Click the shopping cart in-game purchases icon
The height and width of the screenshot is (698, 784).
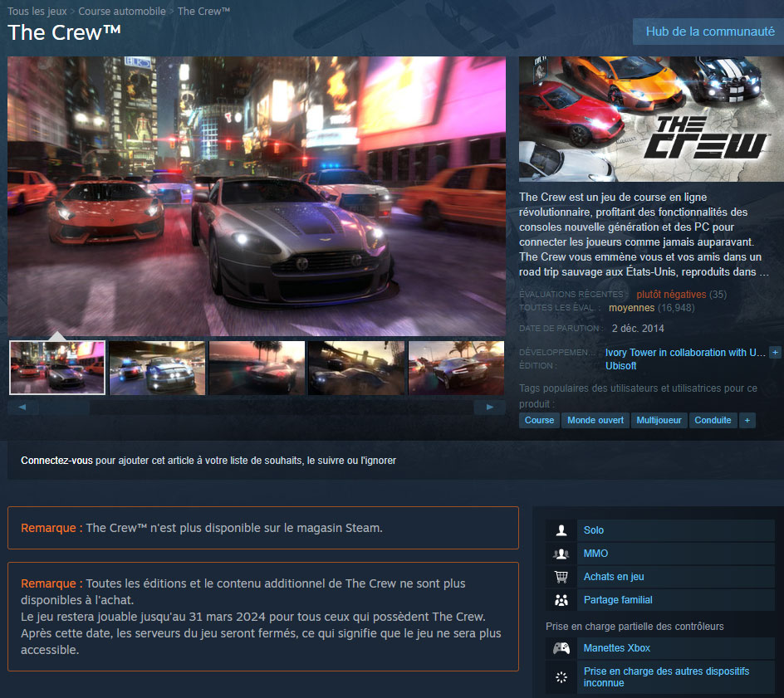pos(561,577)
